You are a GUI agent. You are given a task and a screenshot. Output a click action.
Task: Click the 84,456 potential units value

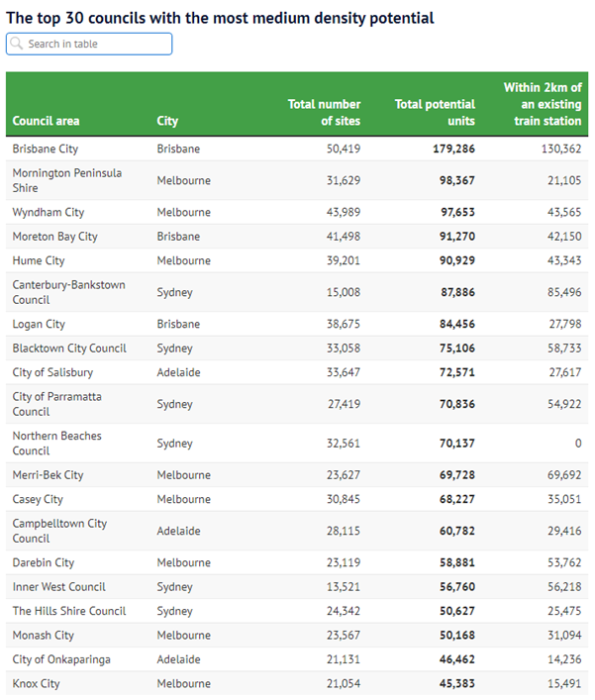coord(457,324)
